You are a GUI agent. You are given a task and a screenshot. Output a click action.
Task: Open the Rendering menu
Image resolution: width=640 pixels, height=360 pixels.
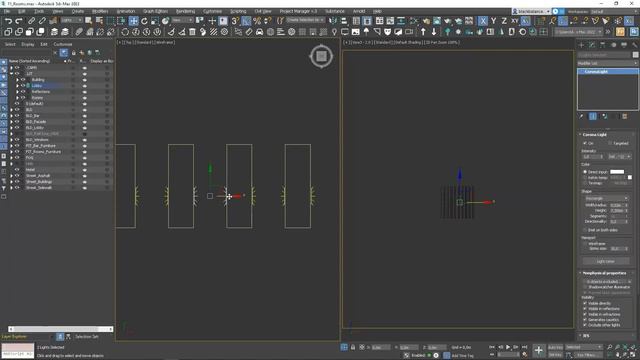click(185, 11)
